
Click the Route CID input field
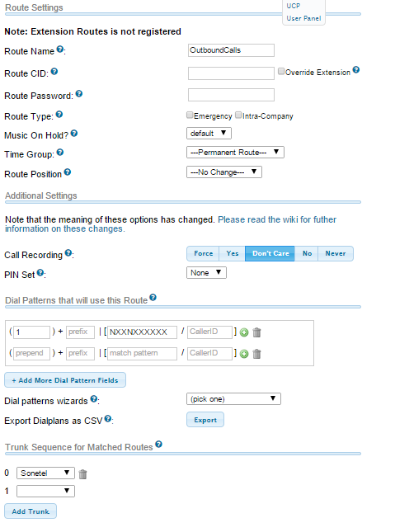click(231, 73)
